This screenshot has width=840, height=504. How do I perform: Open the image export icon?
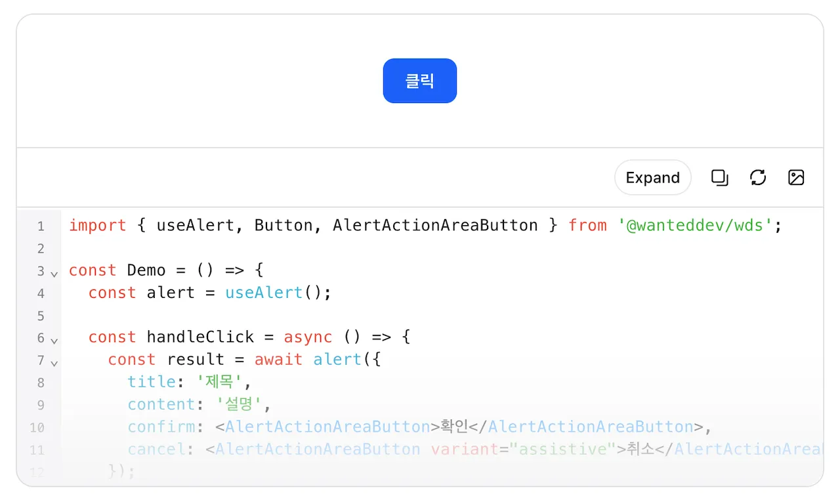coord(795,177)
